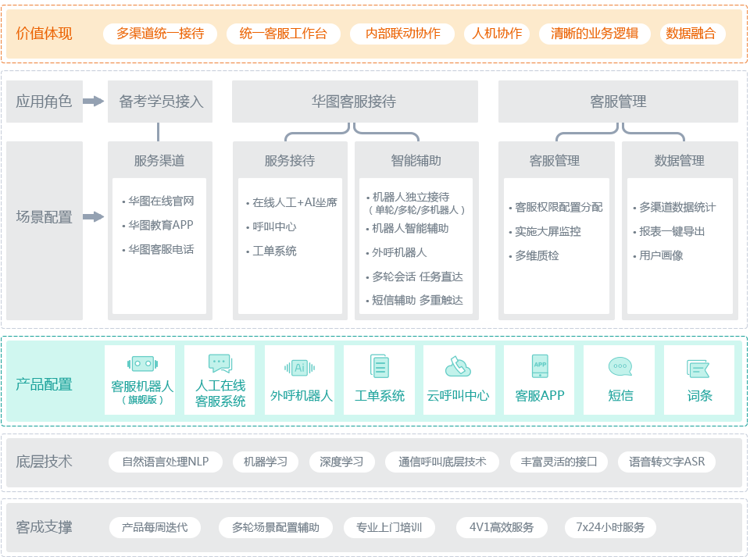Click the 价值体现 section label
750x560 pixels.
point(44,34)
